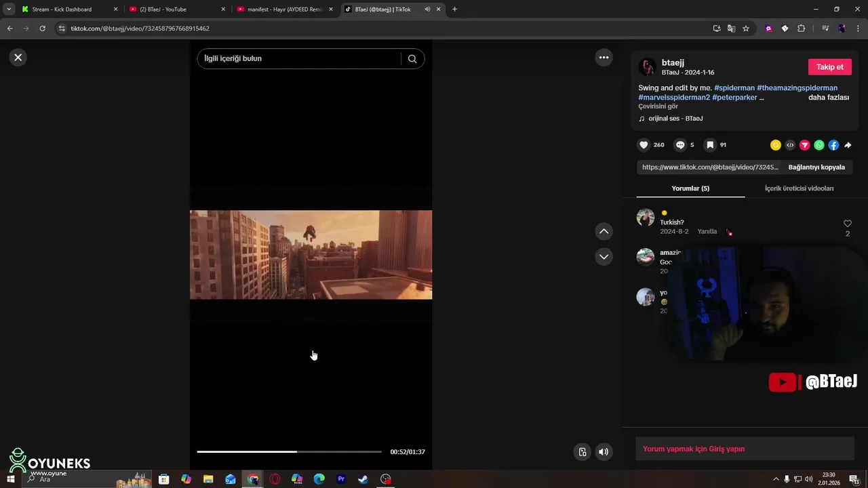Screen dimensions: 868x488
Task: Open the Chrome profile avatar
Action: pyautogui.click(x=842, y=28)
